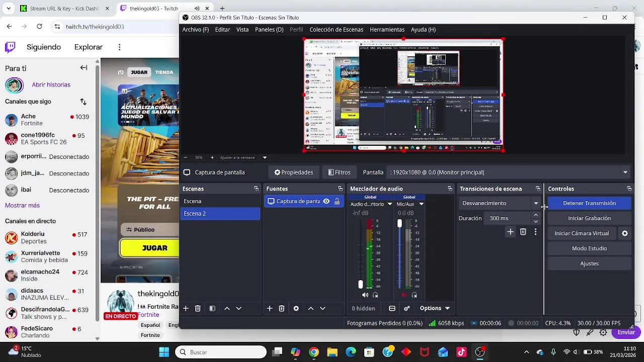644x362 pixels.
Task: Decrease transition Duración with the down arrow
Action: tap(536, 221)
